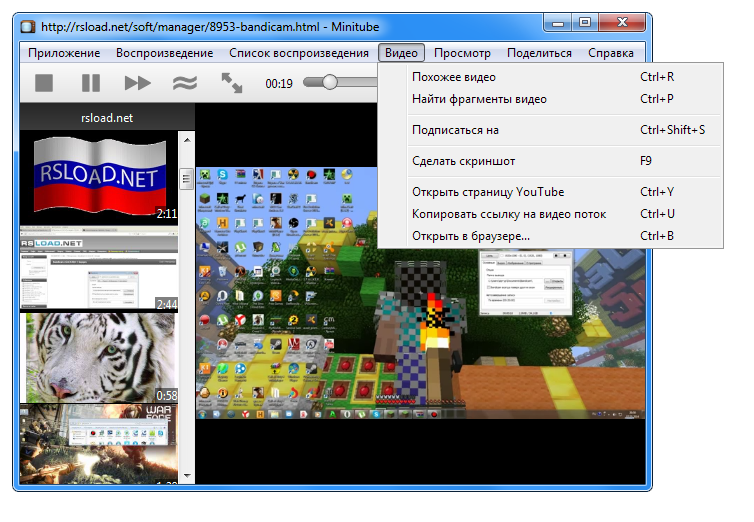Open the Справка menu

(x=611, y=53)
